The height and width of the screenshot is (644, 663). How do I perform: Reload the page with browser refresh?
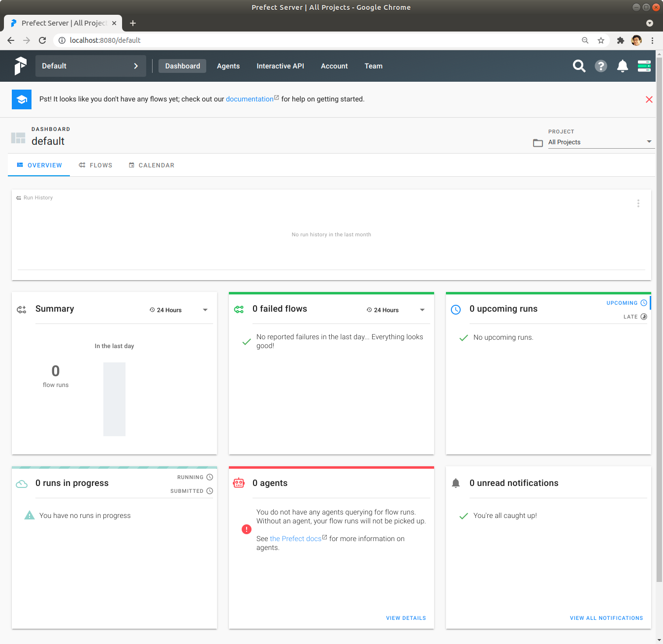pos(42,40)
